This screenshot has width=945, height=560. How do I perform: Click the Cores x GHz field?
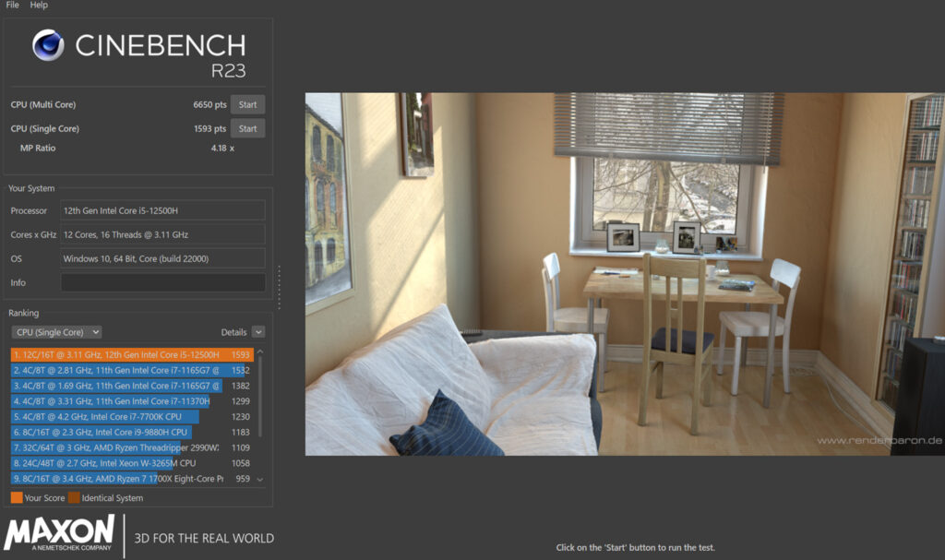pyautogui.click(x=162, y=234)
